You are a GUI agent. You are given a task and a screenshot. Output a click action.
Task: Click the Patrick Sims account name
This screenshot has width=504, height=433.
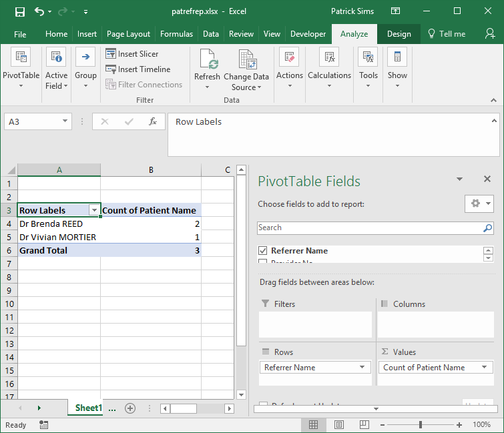[x=352, y=11]
